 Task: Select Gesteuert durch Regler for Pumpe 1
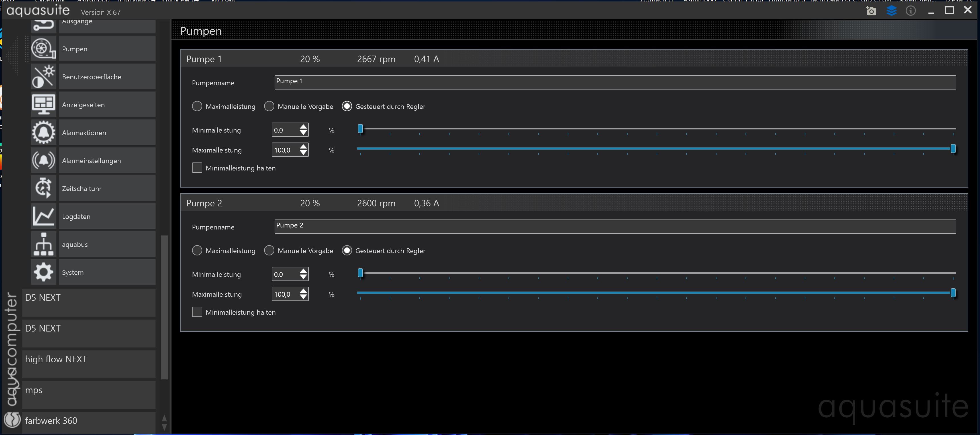coord(347,106)
